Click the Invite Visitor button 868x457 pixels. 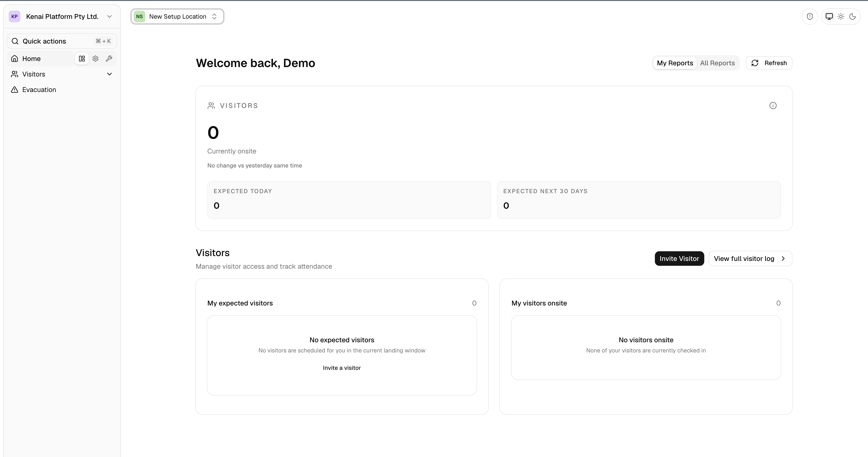pos(679,259)
